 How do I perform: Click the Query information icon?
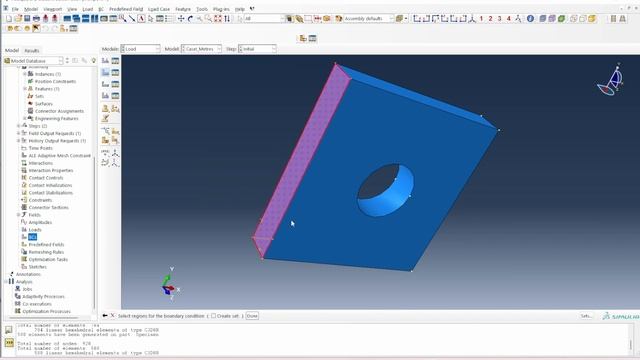[x=530, y=18]
